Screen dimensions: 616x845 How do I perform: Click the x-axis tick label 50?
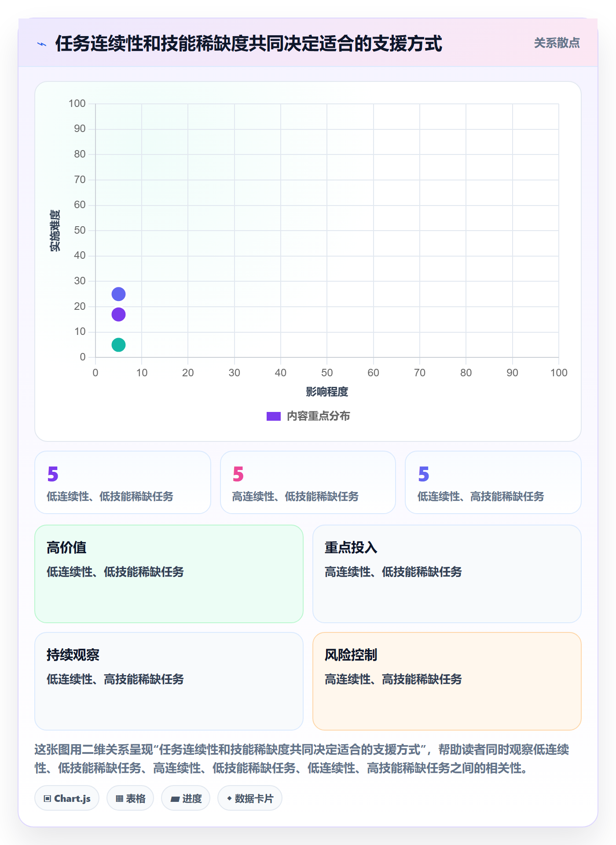click(x=327, y=373)
